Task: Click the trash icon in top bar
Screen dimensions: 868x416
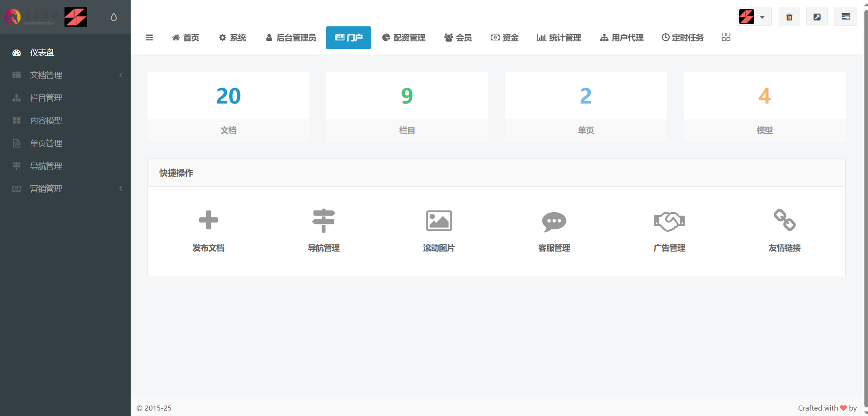Action: pos(789,17)
